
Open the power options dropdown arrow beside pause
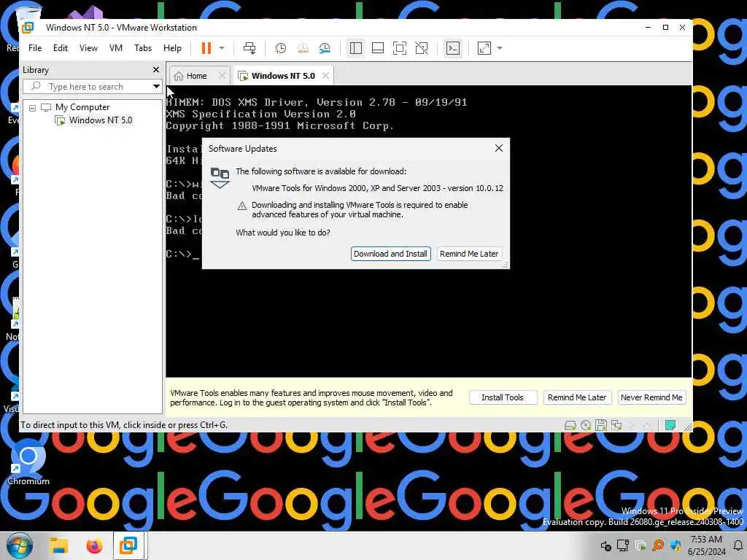coord(222,48)
